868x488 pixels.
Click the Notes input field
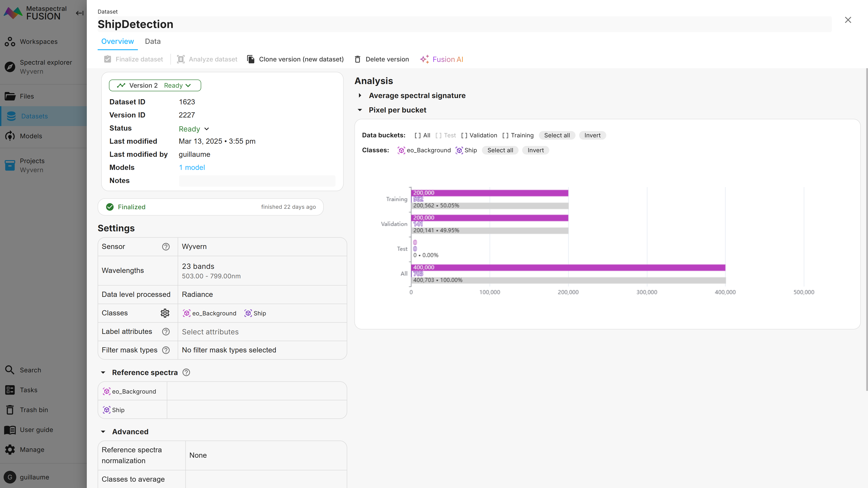coord(257,181)
